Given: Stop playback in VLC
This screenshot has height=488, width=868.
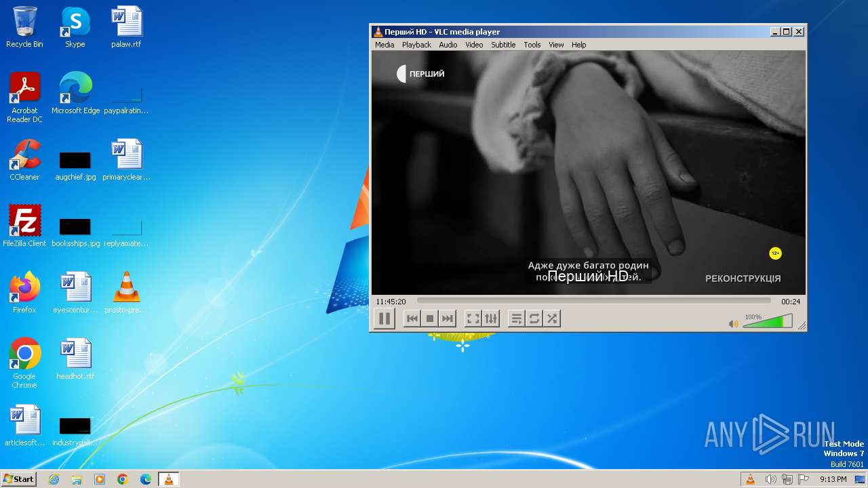Looking at the screenshot, I should (429, 319).
